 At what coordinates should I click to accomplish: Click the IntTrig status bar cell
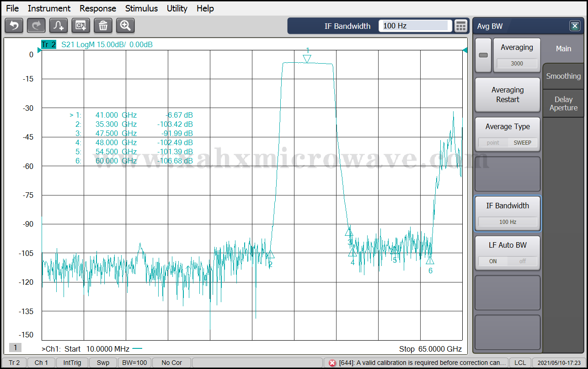[72, 363]
